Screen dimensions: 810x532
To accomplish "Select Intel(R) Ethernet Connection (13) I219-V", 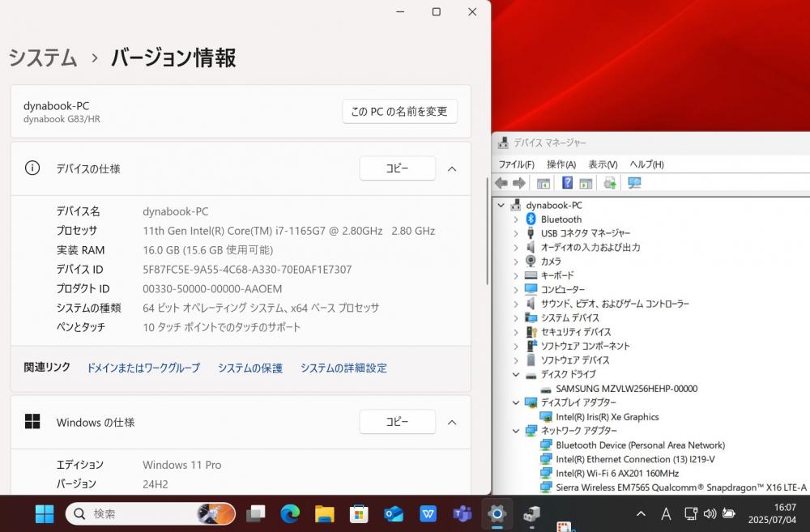I will coord(635,459).
